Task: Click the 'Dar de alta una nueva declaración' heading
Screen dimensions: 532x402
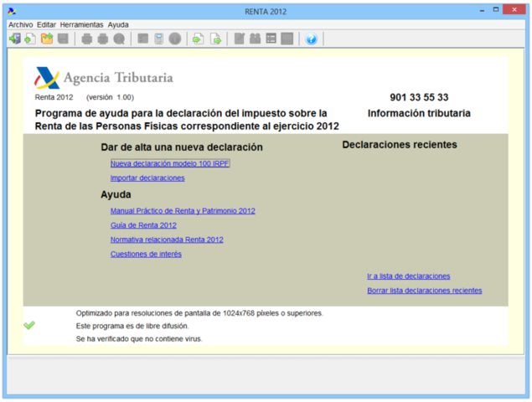Action: 182,147
